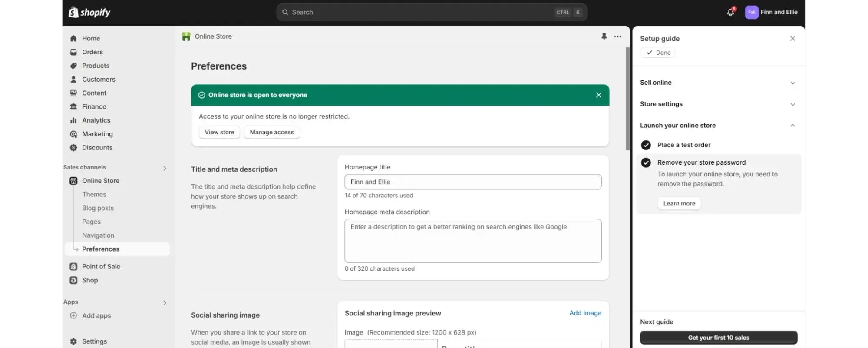Open the notifications bell
This screenshot has height=348, width=868.
(730, 12)
